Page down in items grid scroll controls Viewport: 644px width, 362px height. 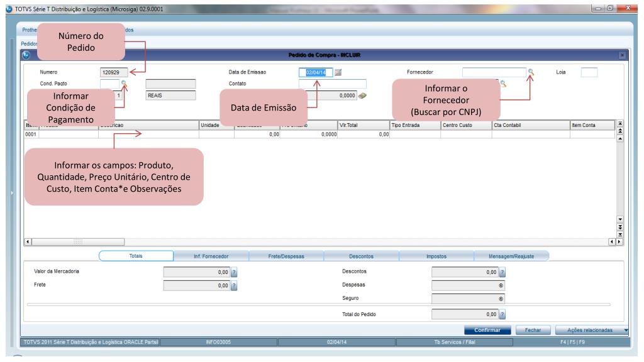(620, 227)
